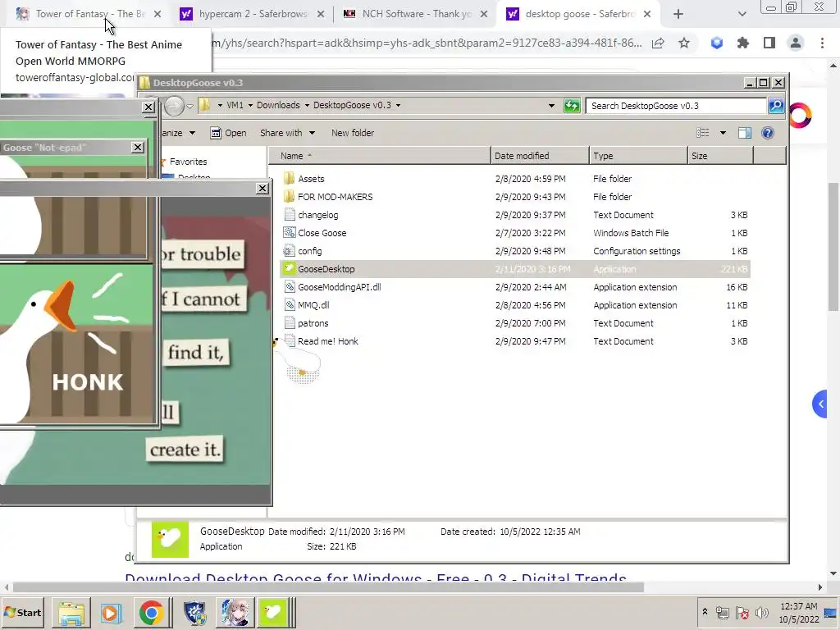
Task: Select Favorites in navigation pane
Action: click(x=188, y=162)
